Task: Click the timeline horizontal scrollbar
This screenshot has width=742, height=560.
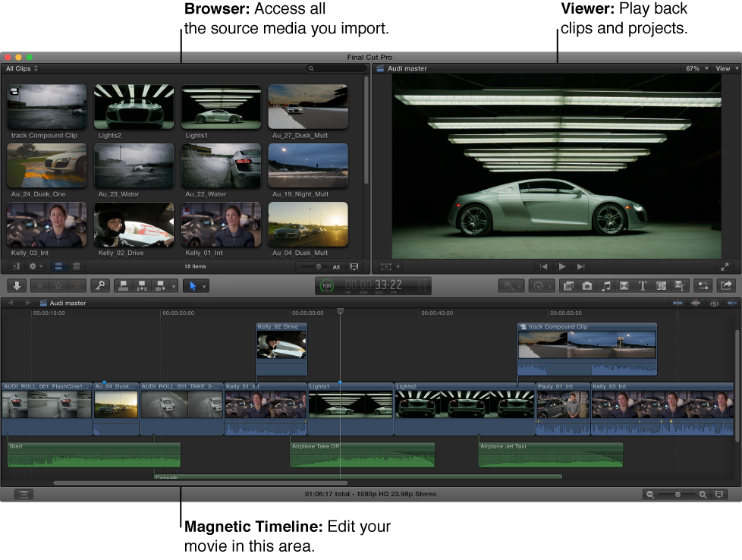Action: [200, 483]
